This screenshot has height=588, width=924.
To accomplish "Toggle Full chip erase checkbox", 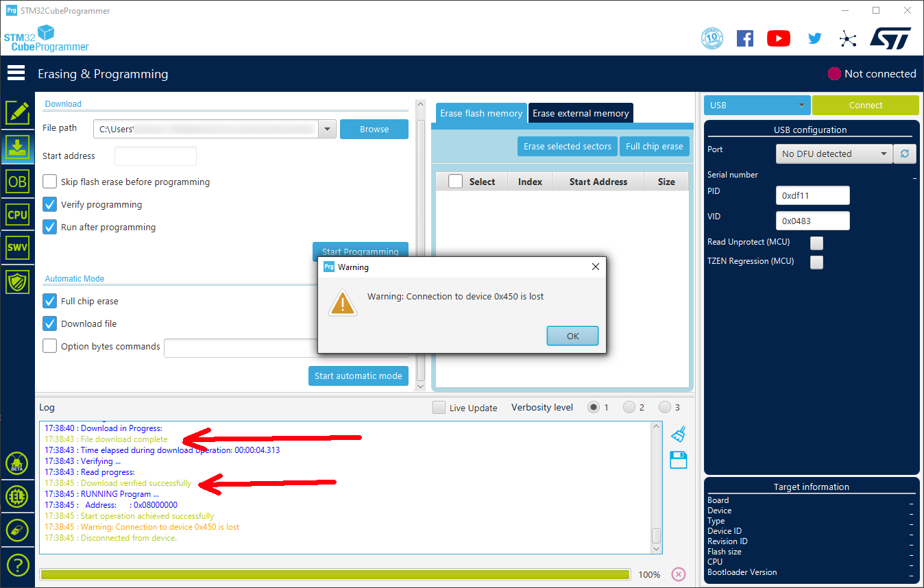I will 49,301.
